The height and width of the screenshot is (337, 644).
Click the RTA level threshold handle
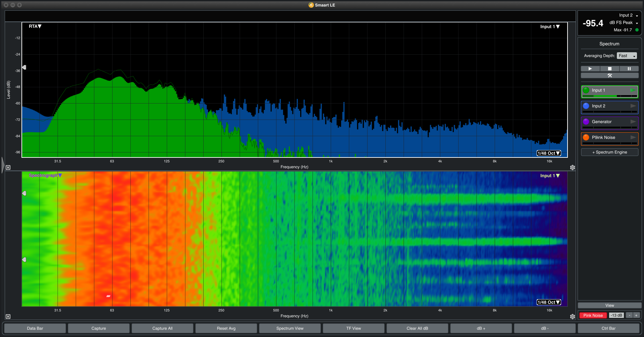24,67
